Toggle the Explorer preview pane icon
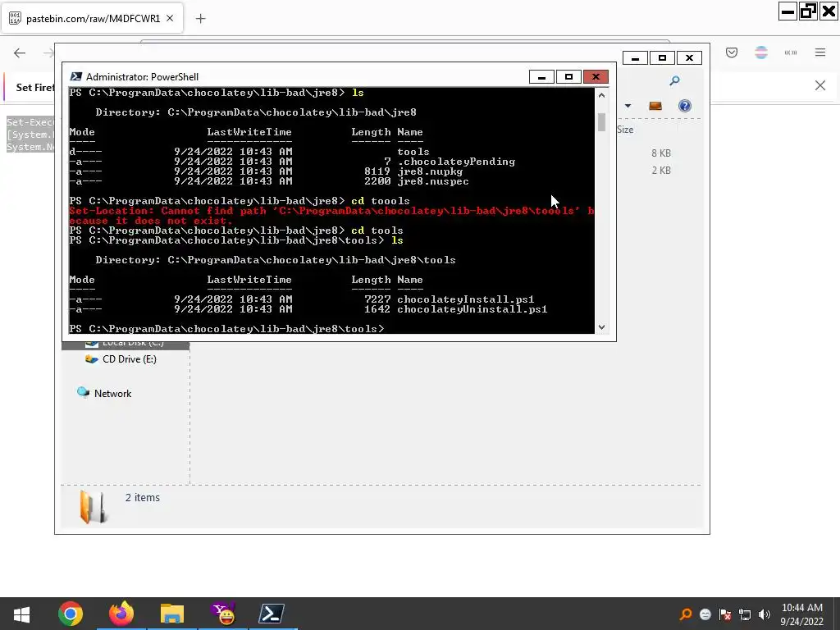 coord(655,106)
